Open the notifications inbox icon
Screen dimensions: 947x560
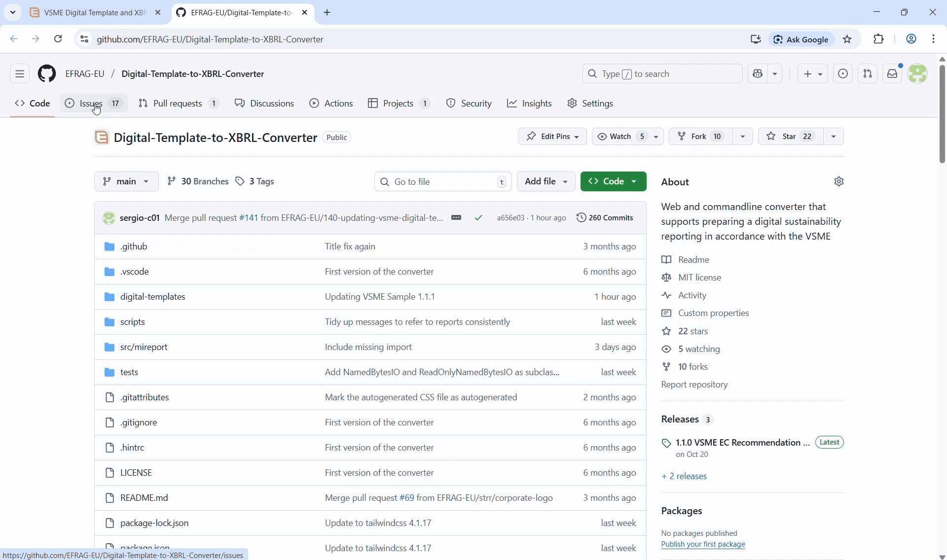[x=892, y=74]
